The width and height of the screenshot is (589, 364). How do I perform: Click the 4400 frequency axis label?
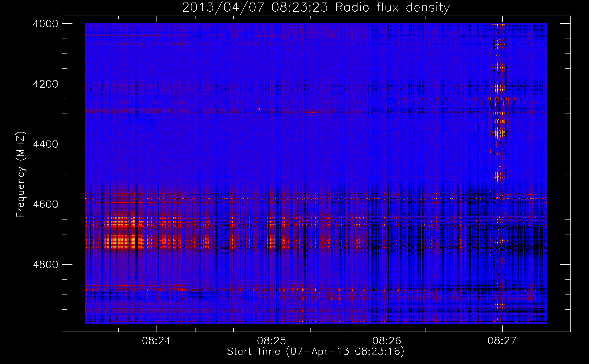point(46,144)
